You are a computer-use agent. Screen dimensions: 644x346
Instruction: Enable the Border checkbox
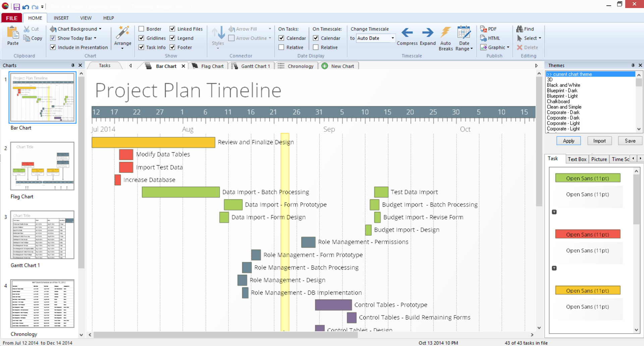click(x=141, y=29)
